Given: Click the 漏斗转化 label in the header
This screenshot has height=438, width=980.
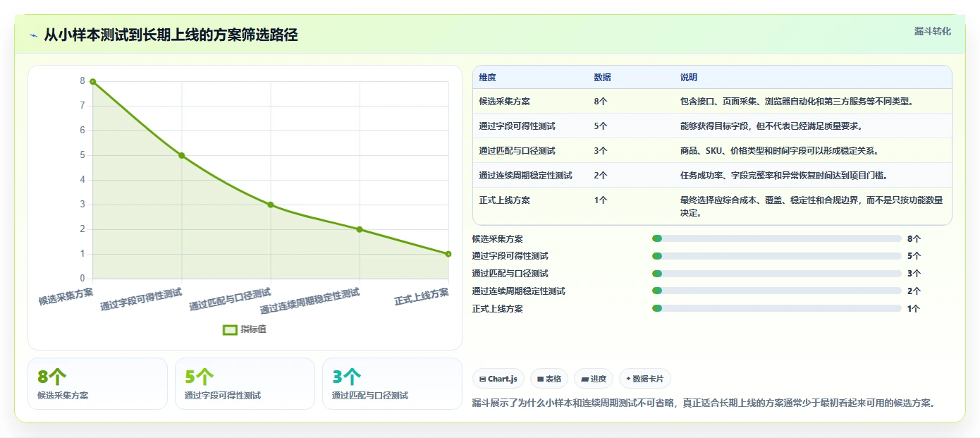Looking at the screenshot, I should click(x=932, y=31).
